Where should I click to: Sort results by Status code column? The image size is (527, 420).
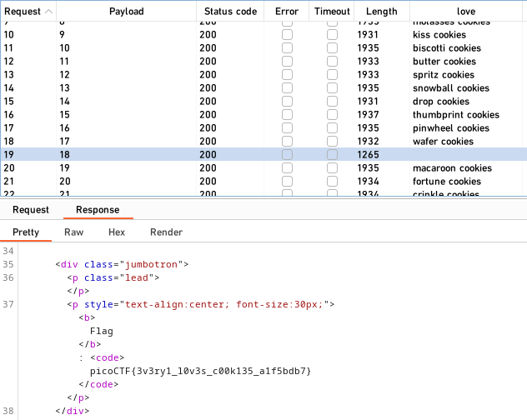[x=230, y=12]
